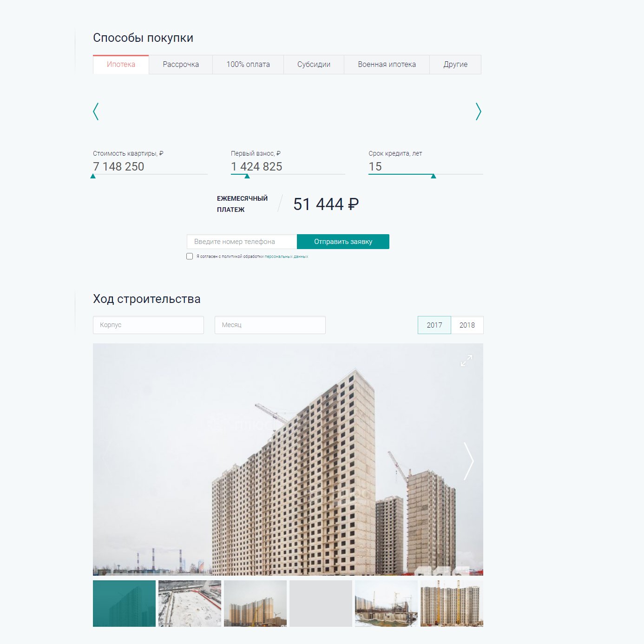
Task: Open the Корпус dropdown
Action: (x=148, y=325)
